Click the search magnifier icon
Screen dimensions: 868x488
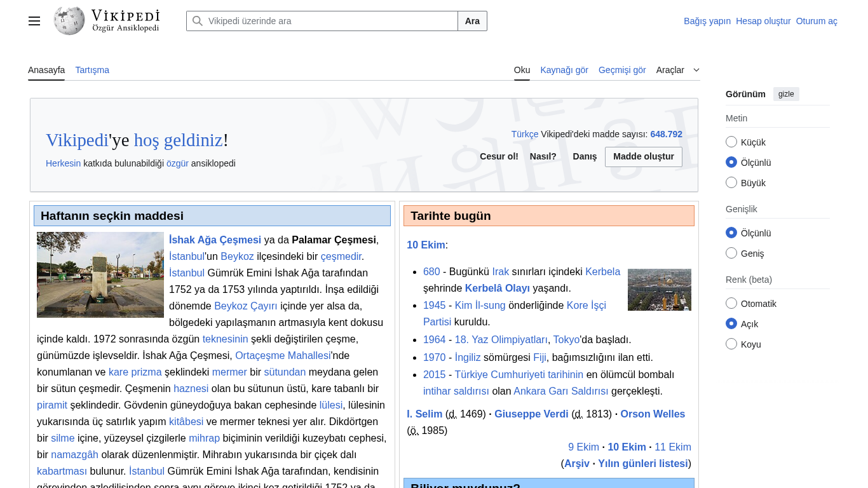click(198, 21)
